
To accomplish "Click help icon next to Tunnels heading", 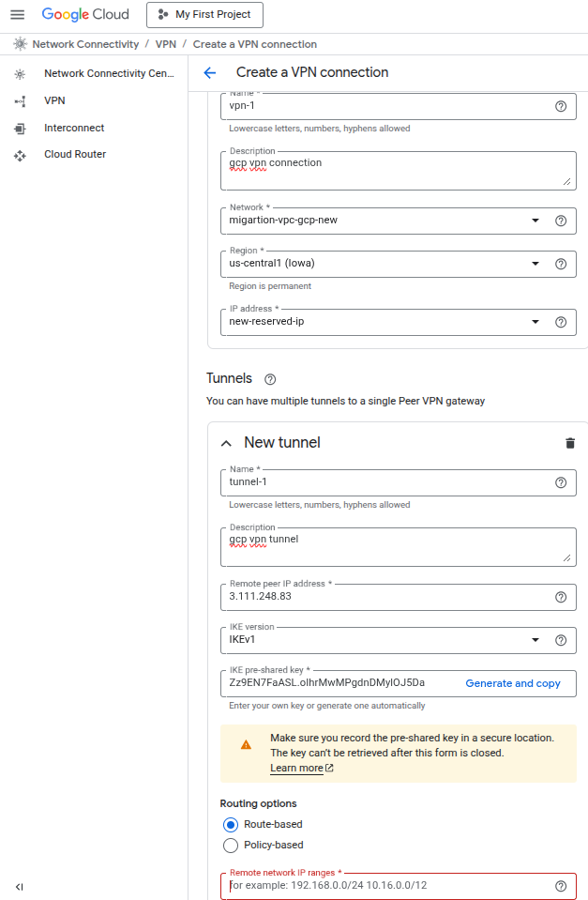I will (270, 379).
